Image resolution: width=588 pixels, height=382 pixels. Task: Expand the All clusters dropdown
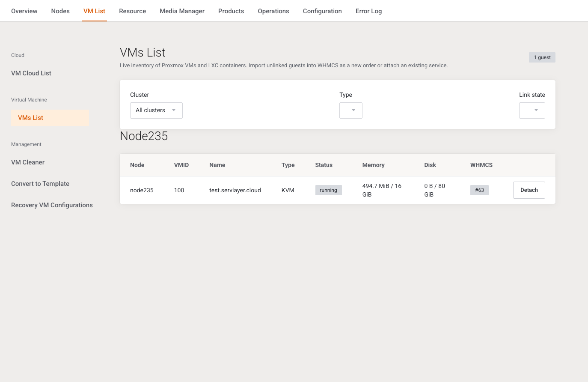pyautogui.click(x=156, y=110)
